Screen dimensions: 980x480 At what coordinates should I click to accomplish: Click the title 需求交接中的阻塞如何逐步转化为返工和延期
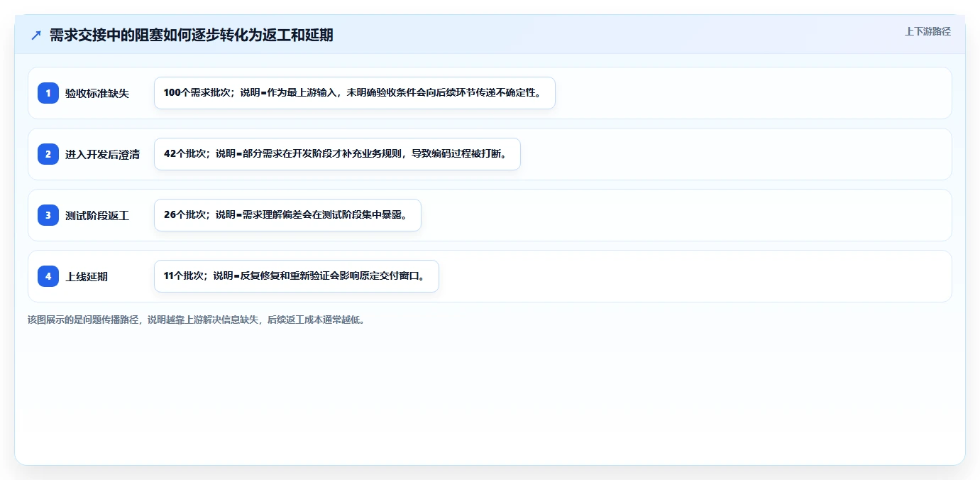192,35
